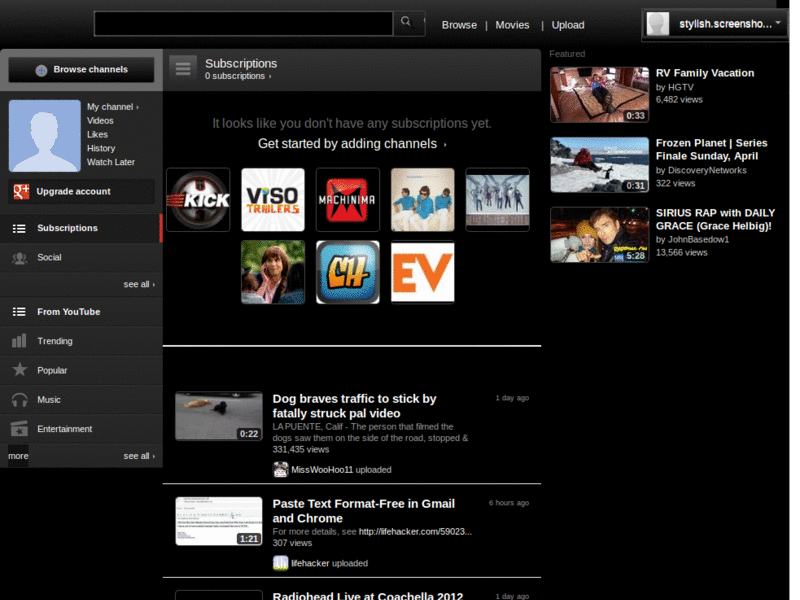Screen dimensions: 800x600
Task: Click the Popular star icon
Action: (x=19, y=369)
